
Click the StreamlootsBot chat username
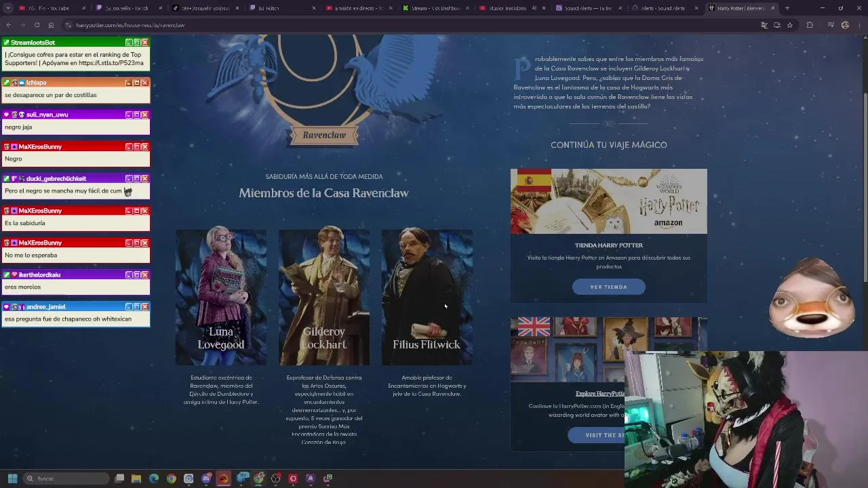(33, 43)
